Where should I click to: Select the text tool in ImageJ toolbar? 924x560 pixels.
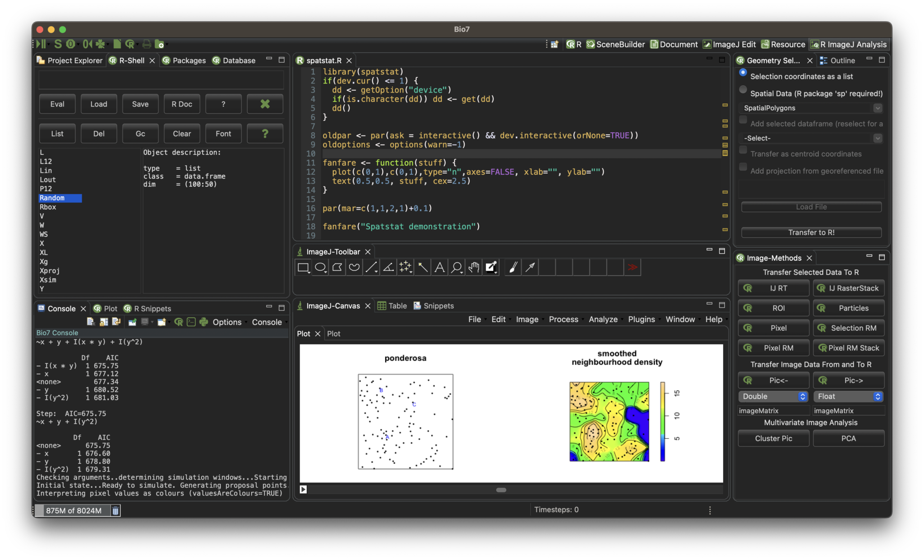pos(439,267)
